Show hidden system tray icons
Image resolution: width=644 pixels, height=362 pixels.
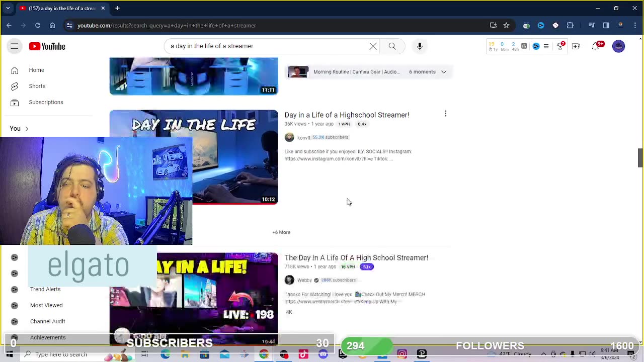click(x=544, y=354)
